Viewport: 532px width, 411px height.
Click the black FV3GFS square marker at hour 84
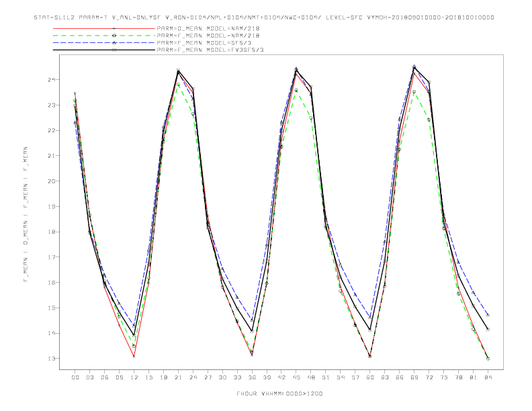(488, 329)
